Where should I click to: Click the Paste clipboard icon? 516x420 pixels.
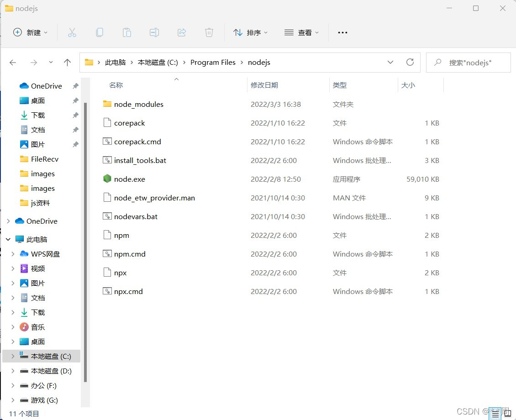[126, 32]
